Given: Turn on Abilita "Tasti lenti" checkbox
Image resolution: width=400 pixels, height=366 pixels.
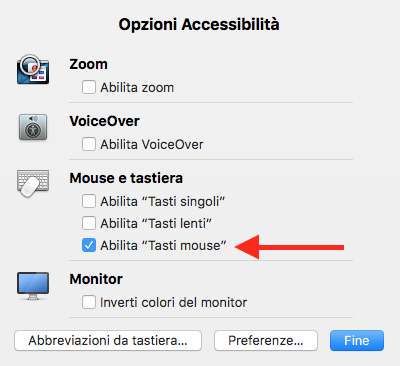Looking at the screenshot, I should [x=89, y=223].
